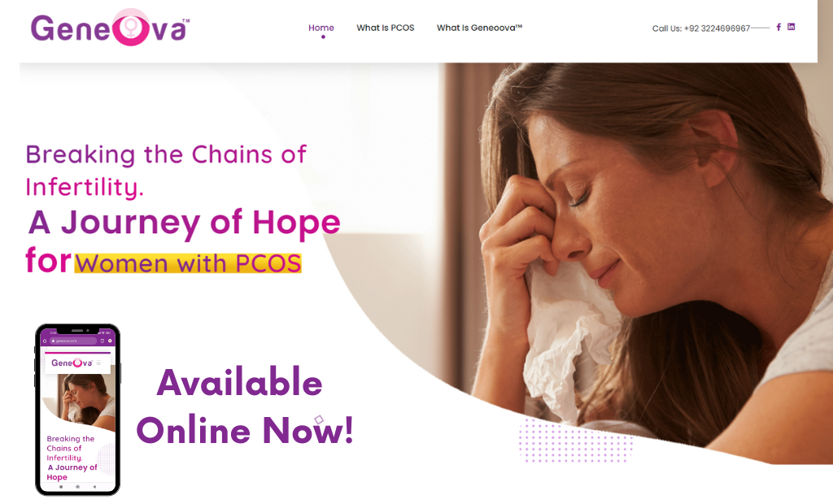Click the small diamond shape near Now!

[x=319, y=419]
